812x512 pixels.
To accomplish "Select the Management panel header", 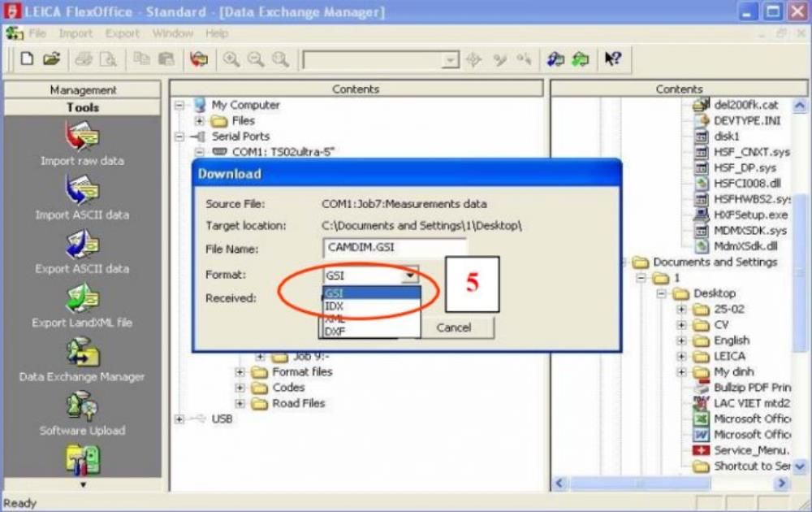I will pyautogui.click(x=83, y=89).
